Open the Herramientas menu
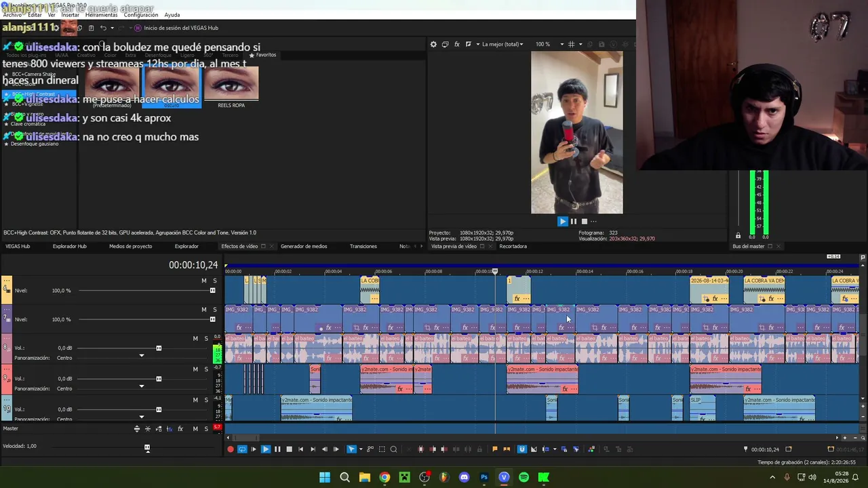Viewport: 868px width, 488px height. [102, 15]
